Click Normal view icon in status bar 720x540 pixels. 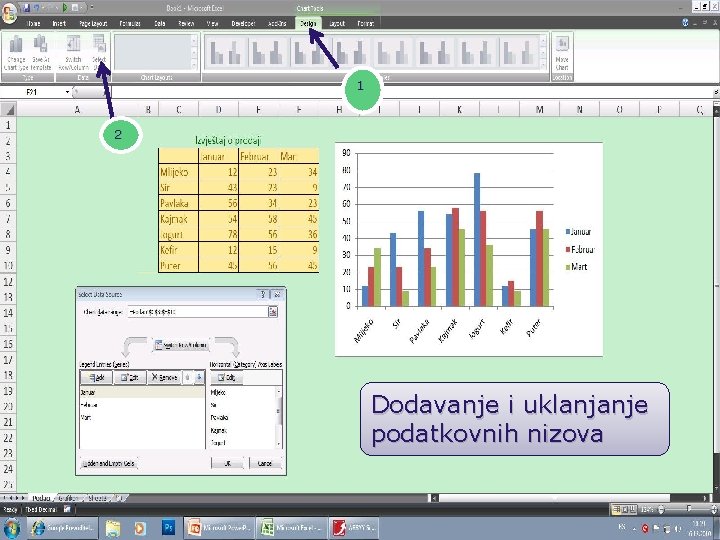[617, 509]
